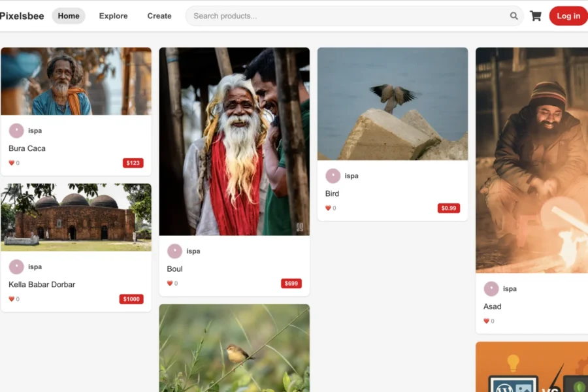Go to the Home tab

click(x=69, y=16)
